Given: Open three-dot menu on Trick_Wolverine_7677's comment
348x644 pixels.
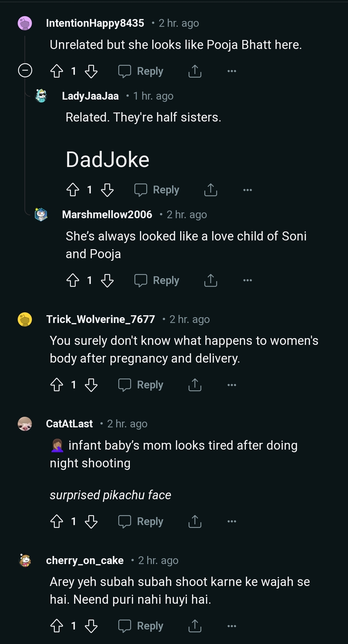Looking at the screenshot, I should click(x=232, y=385).
